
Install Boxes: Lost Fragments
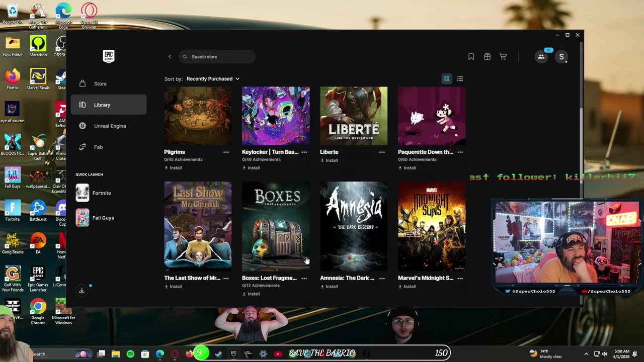pyautogui.click(x=251, y=294)
